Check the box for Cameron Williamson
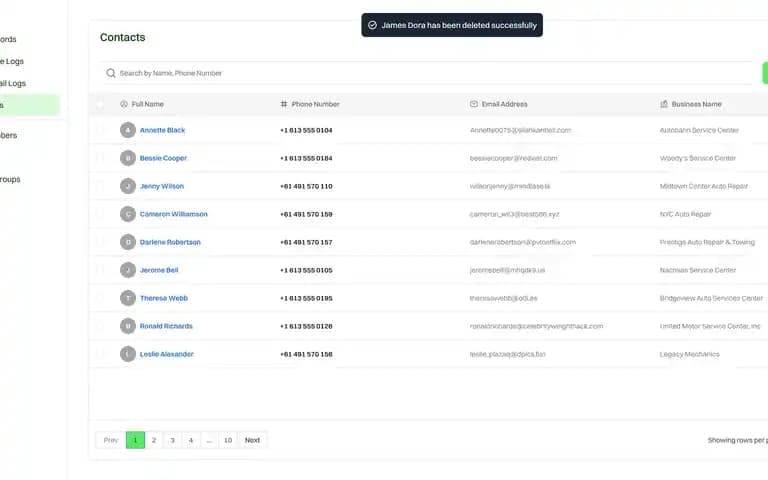Screen dimensions: 768x480 tap(100, 214)
